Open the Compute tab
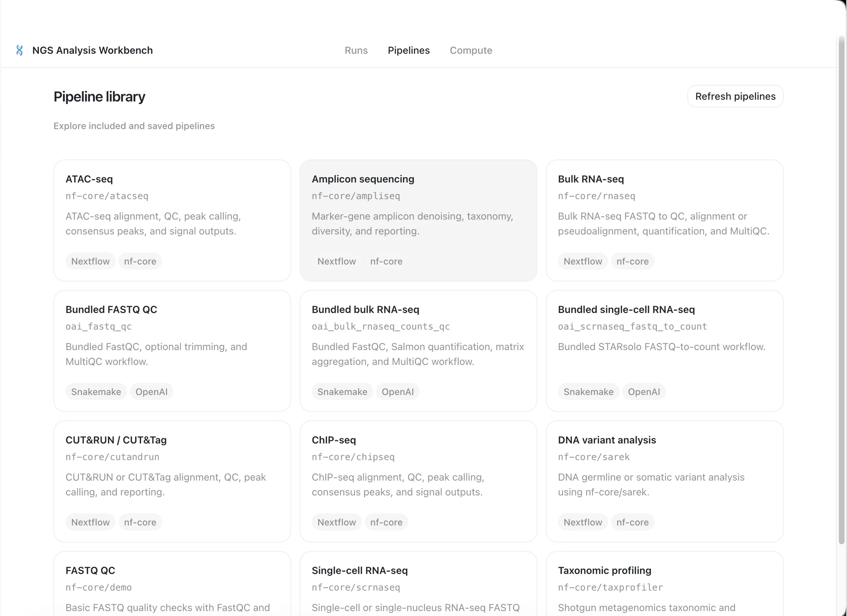 tap(471, 50)
